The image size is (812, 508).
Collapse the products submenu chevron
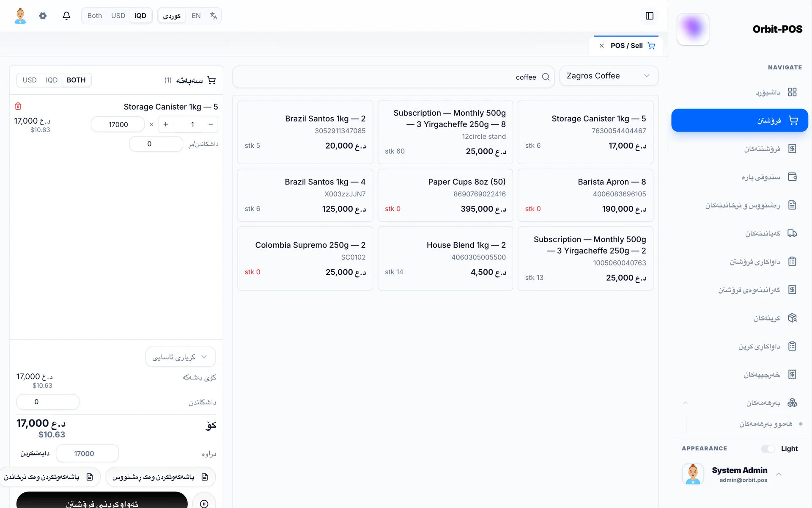coord(686,403)
